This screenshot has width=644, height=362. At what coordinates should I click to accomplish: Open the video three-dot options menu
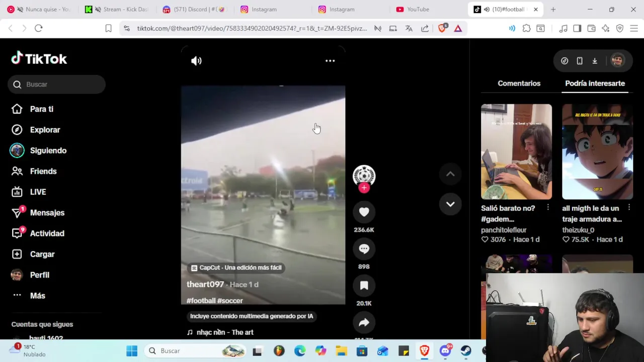point(330,61)
